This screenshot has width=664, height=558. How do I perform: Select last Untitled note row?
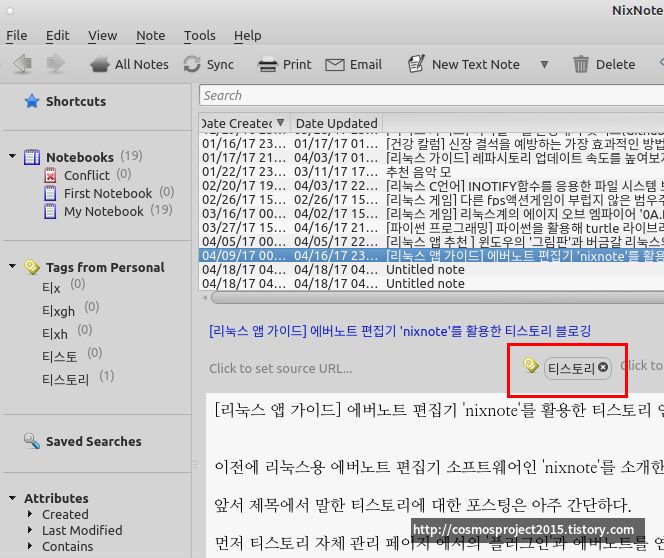click(x=432, y=284)
